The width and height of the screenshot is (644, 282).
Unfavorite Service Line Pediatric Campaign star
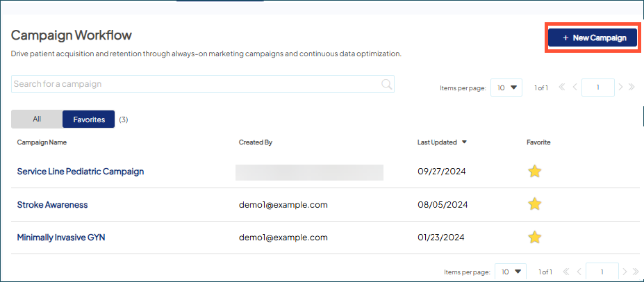coord(534,172)
